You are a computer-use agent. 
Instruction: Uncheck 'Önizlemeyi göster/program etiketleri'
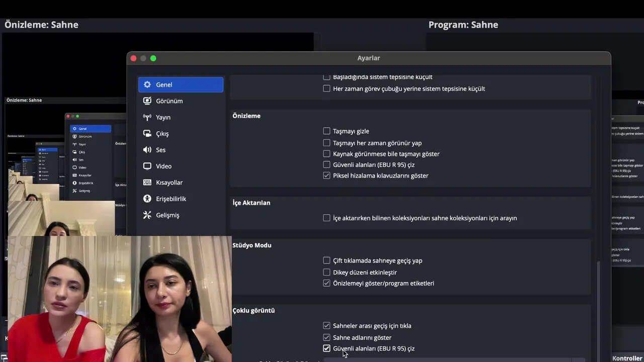327,283
